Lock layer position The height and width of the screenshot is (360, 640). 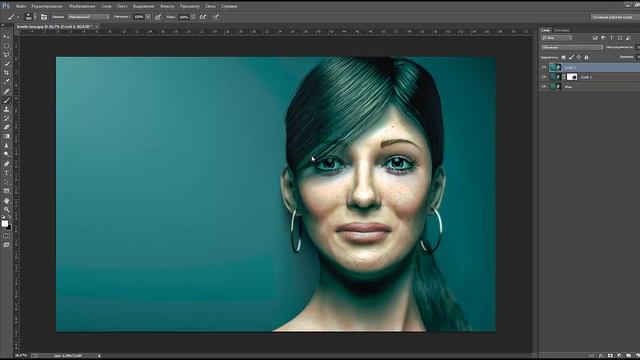[579, 58]
